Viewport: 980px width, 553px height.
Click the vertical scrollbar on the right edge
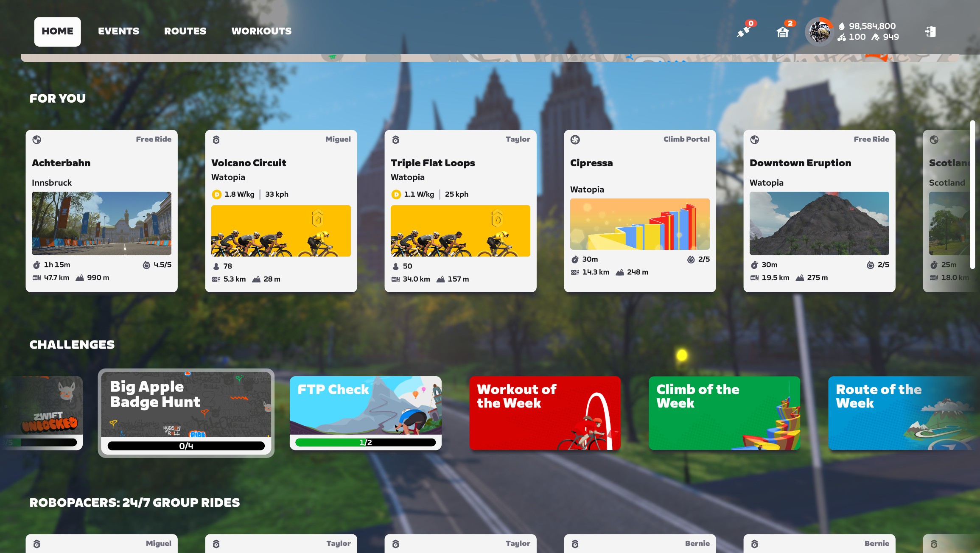tap(972, 195)
